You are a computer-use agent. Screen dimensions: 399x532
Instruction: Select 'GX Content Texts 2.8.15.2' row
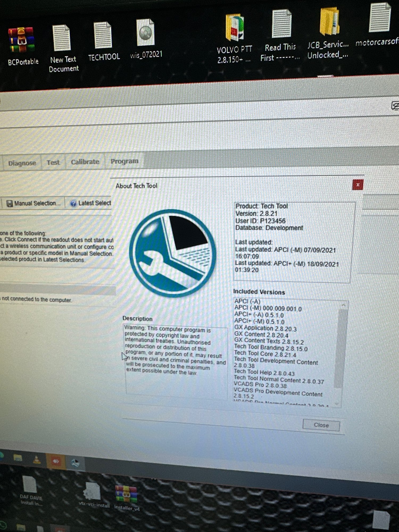[269, 341]
